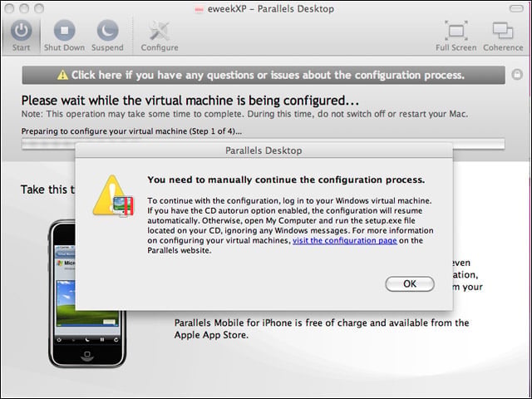Click the zoom button of the eweekXP window

pos(39,8)
